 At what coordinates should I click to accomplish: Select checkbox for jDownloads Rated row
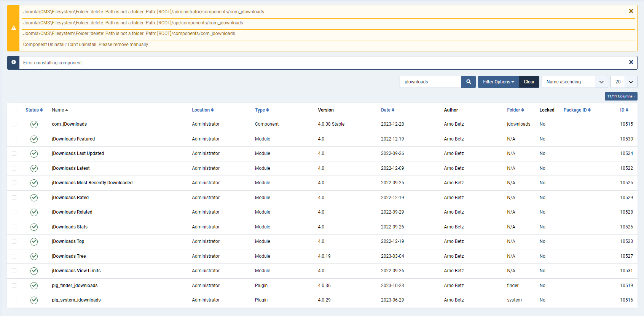coord(14,198)
